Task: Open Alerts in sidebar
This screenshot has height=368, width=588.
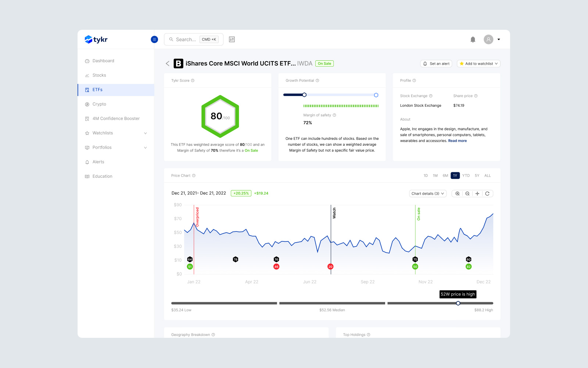Action: pos(116,162)
